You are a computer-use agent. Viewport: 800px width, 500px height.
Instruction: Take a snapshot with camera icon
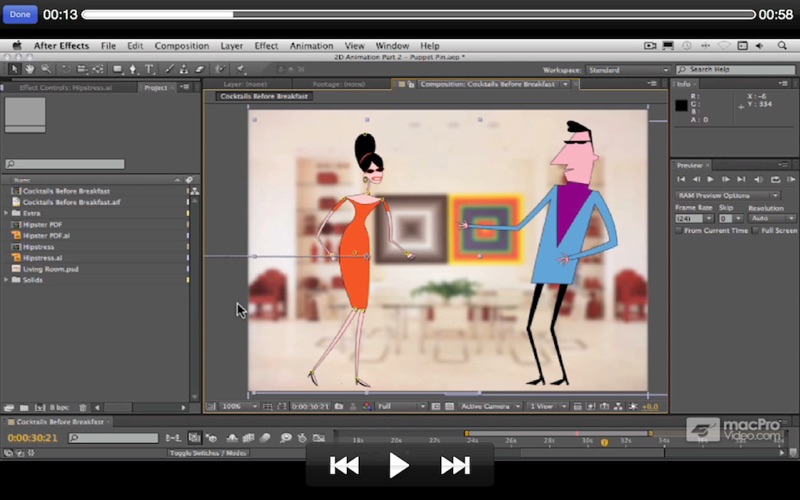tap(339, 407)
